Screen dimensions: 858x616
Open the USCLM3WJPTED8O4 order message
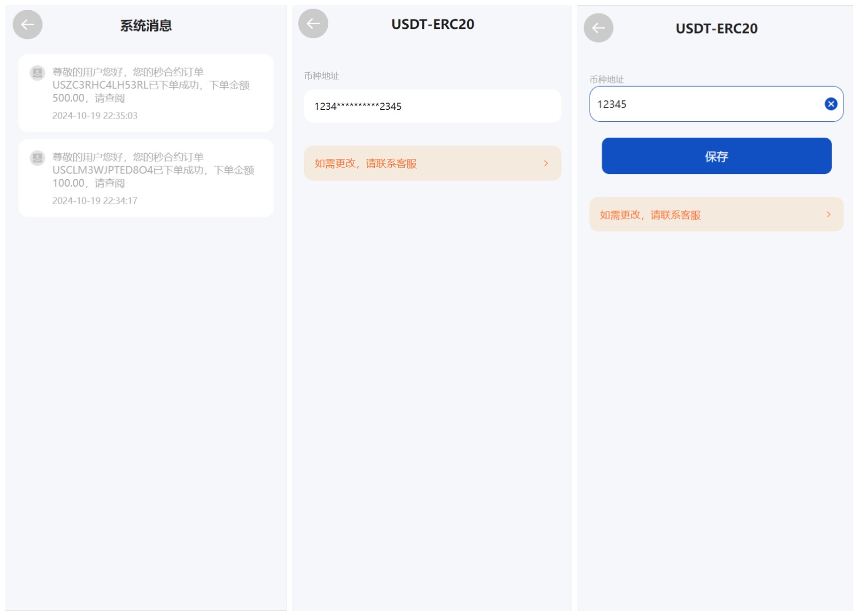[x=153, y=170]
